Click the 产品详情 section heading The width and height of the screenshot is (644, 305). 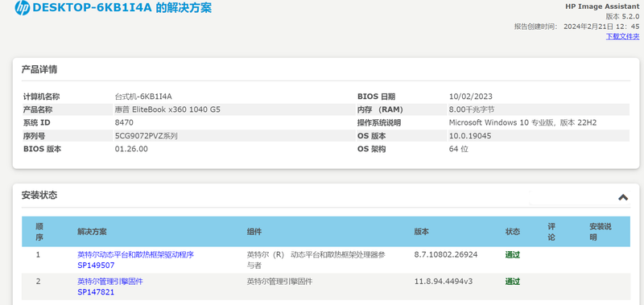(39, 69)
